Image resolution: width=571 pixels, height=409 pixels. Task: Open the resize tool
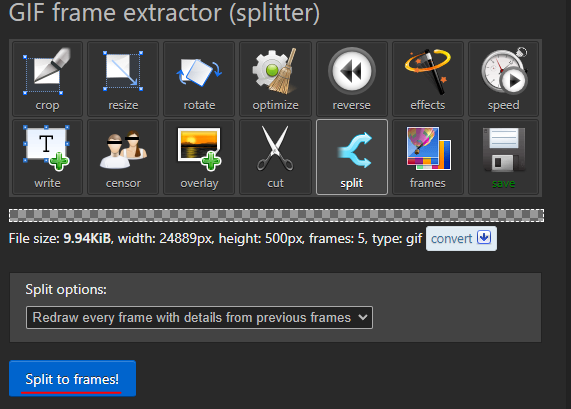[x=123, y=79]
